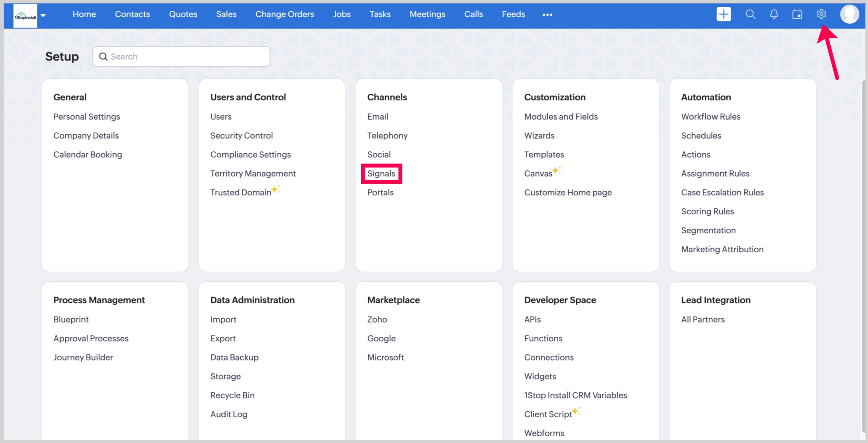Open the calendar icon in top bar
868x443 pixels.
click(797, 14)
